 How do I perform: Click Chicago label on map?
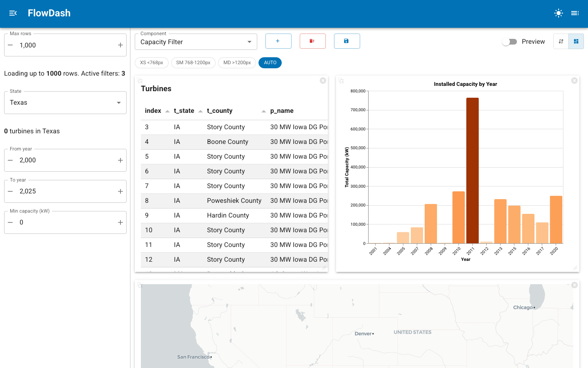[x=523, y=307]
